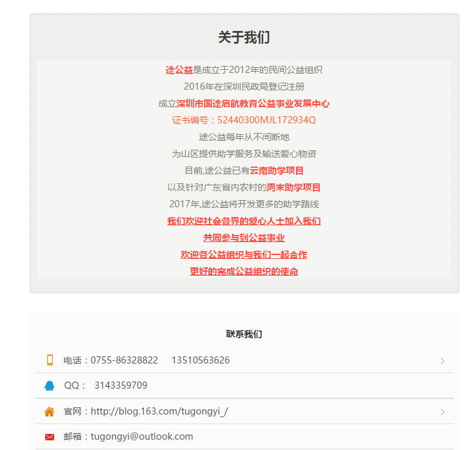This screenshot has height=450, width=476.
Task: Click red text 云南助学项目
Action: (x=277, y=170)
